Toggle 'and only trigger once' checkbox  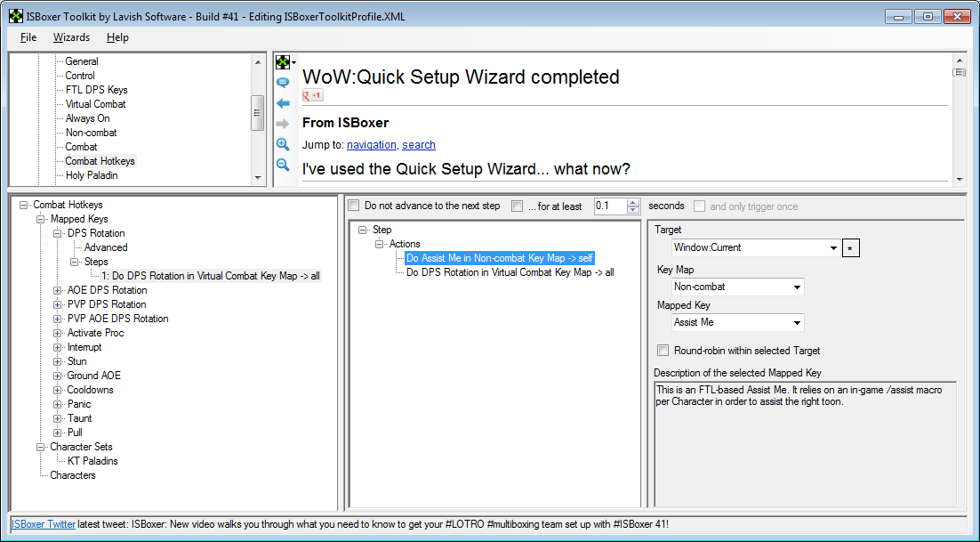(699, 206)
